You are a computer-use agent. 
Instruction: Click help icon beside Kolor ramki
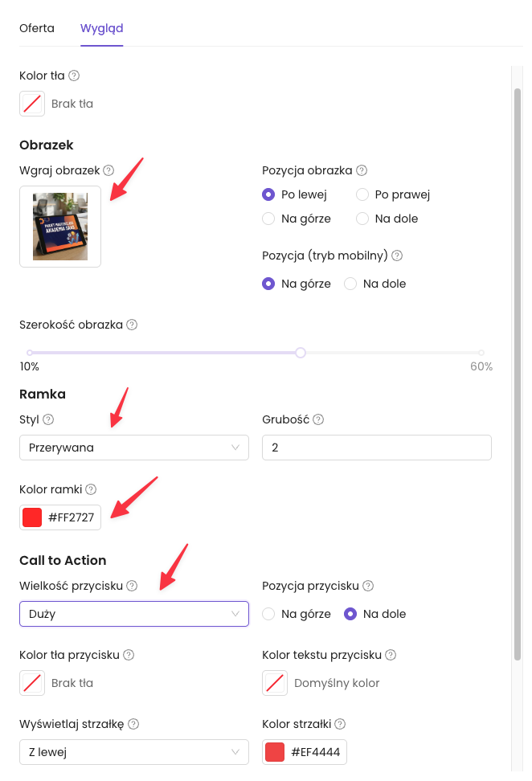(x=91, y=489)
